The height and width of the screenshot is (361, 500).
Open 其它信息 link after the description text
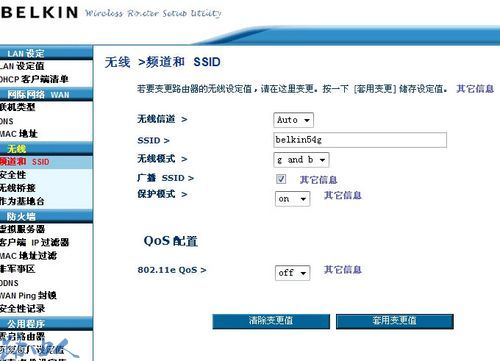[475, 89]
